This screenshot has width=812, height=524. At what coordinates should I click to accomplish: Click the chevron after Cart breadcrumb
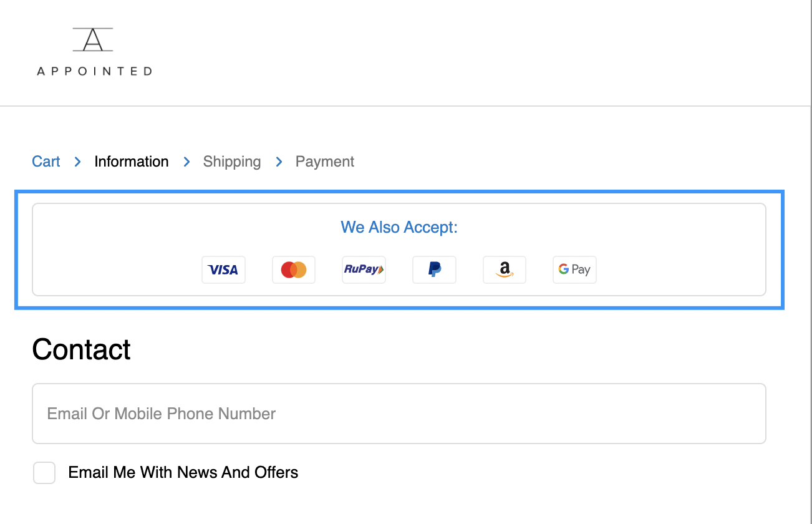click(77, 162)
